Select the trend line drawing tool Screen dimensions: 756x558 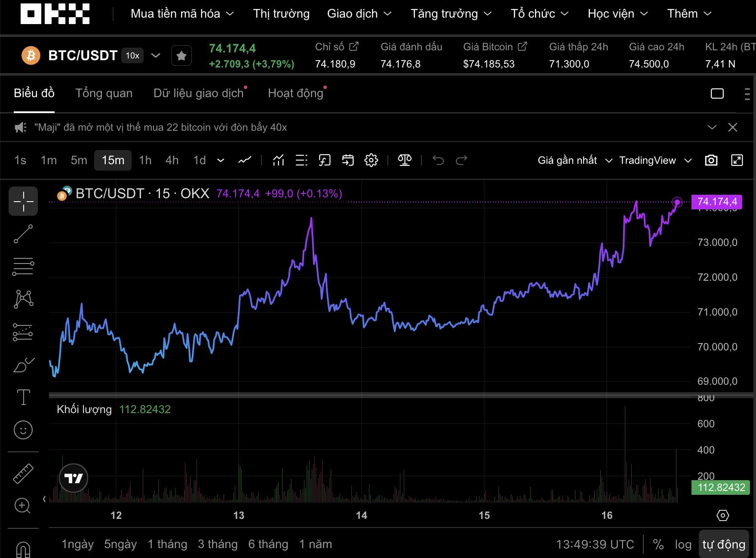(23, 233)
